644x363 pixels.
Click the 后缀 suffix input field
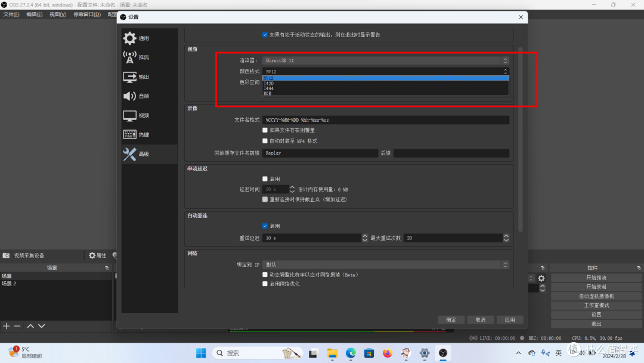tap(451, 153)
